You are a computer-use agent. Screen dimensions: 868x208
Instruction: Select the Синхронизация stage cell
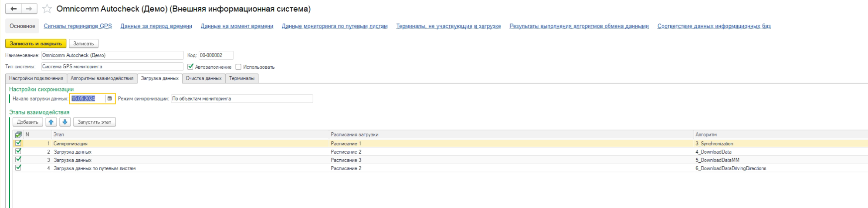click(x=190, y=143)
